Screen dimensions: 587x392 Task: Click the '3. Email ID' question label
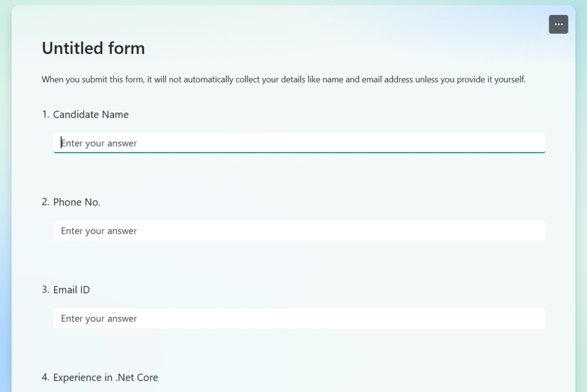[66, 290]
